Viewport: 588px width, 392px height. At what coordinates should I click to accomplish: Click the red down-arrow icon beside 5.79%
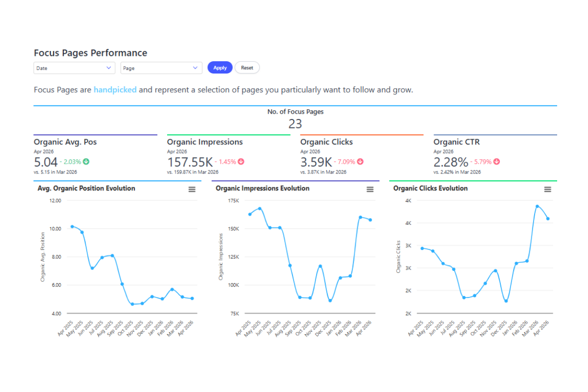497,161
